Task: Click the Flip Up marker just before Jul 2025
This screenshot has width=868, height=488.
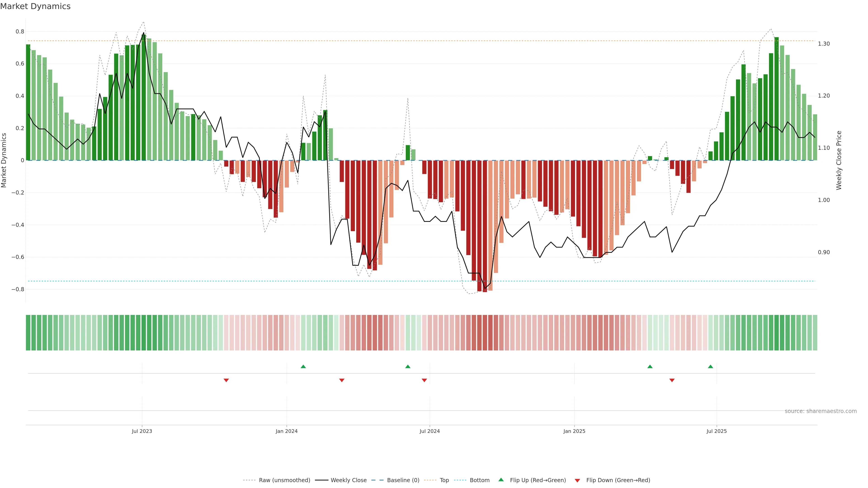Action: (710, 366)
